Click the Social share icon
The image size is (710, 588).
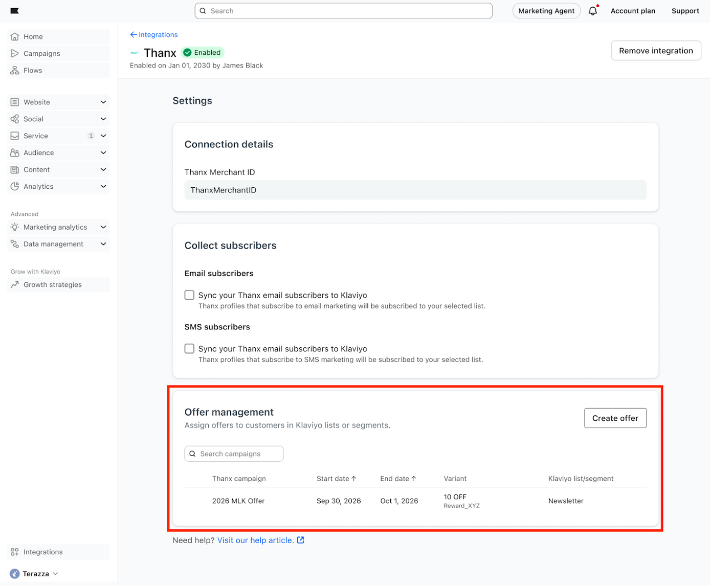[15, 119]
